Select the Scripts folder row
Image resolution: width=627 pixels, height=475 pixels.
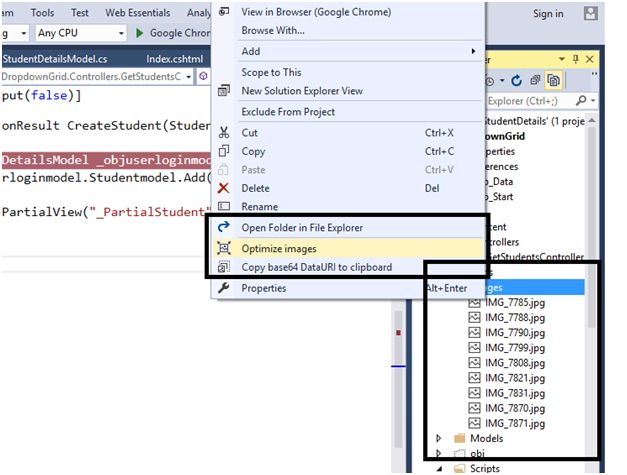tap(485, 468)
